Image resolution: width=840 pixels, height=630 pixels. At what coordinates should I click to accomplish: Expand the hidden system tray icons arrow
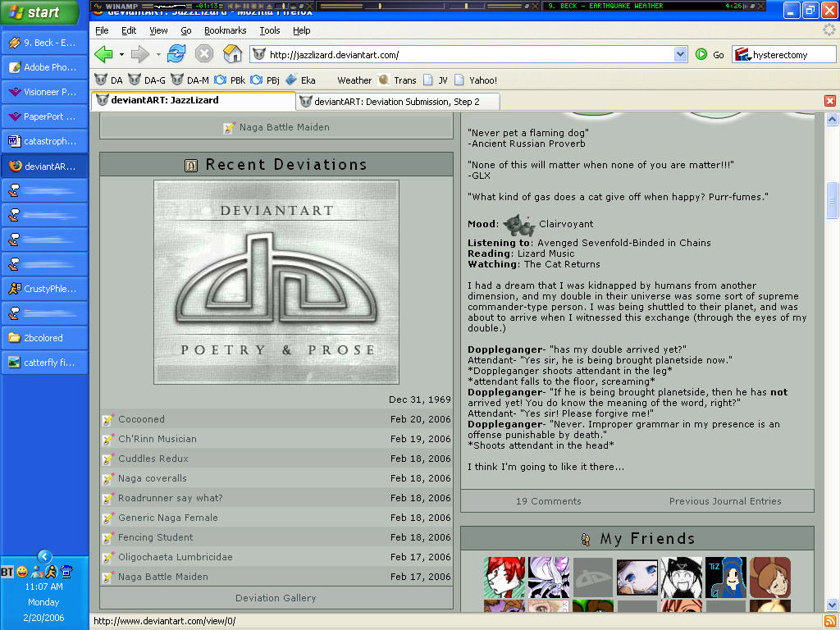(x=45, y=556)
